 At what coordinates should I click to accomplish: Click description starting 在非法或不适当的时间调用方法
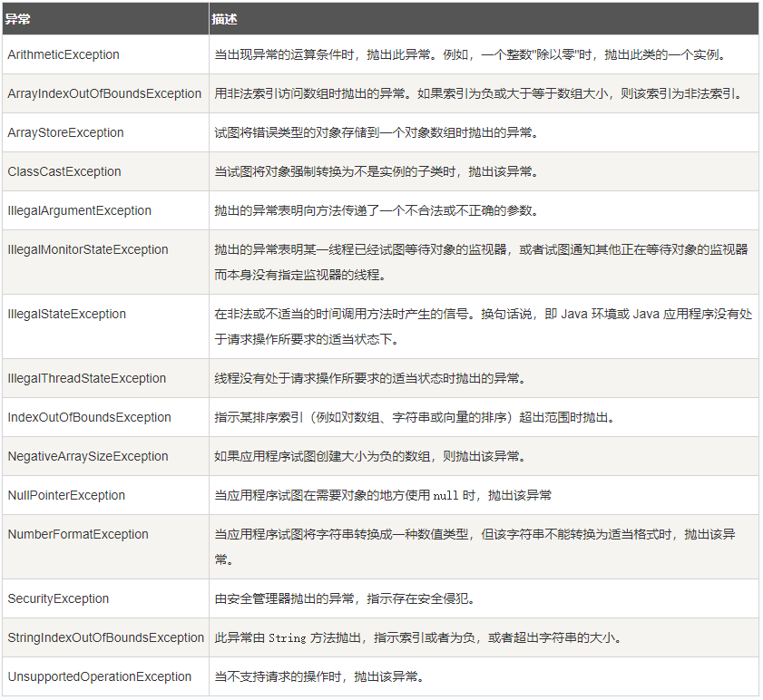click(x=484, y=326)
